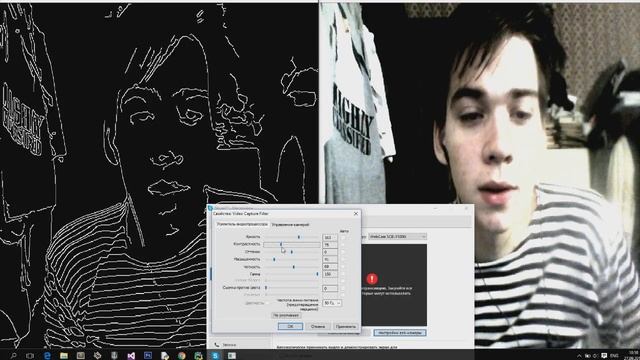Click the Default button in the filter dialog
The height and width of the screenshot is (360, 640).
tap(286, 315)
